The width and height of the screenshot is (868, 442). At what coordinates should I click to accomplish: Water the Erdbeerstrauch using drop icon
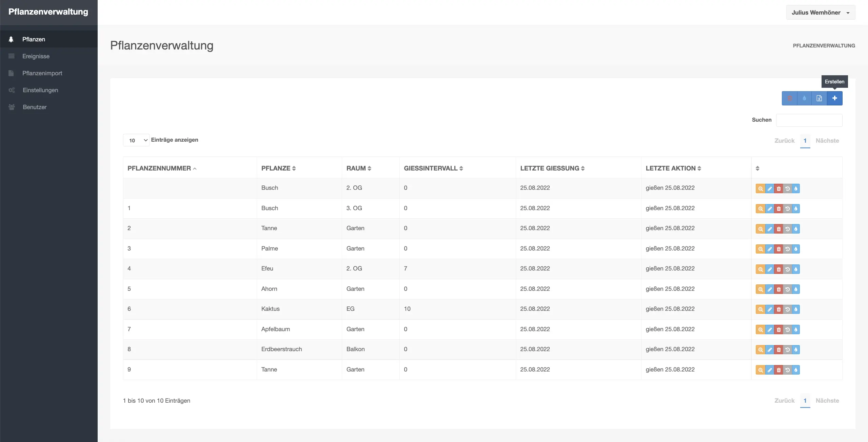796,349
